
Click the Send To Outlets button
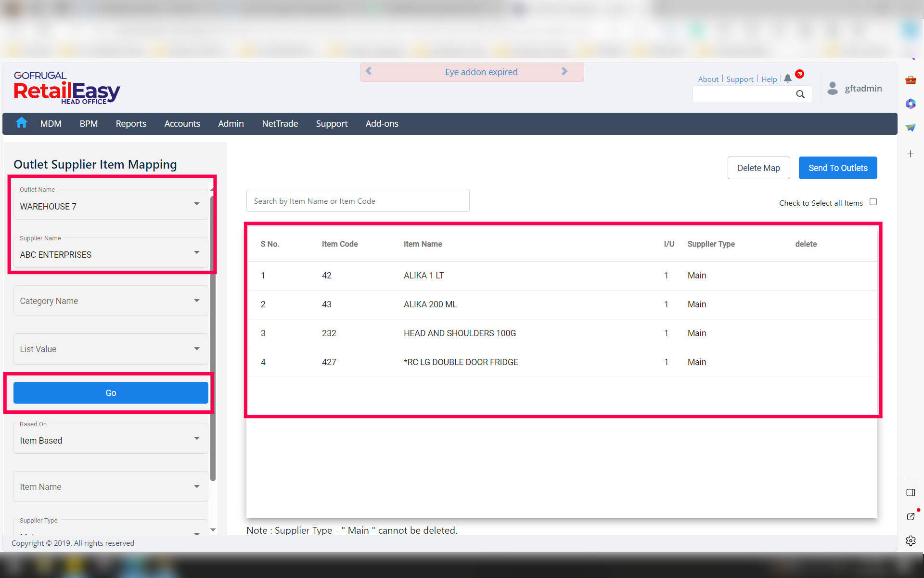[837, 168]
